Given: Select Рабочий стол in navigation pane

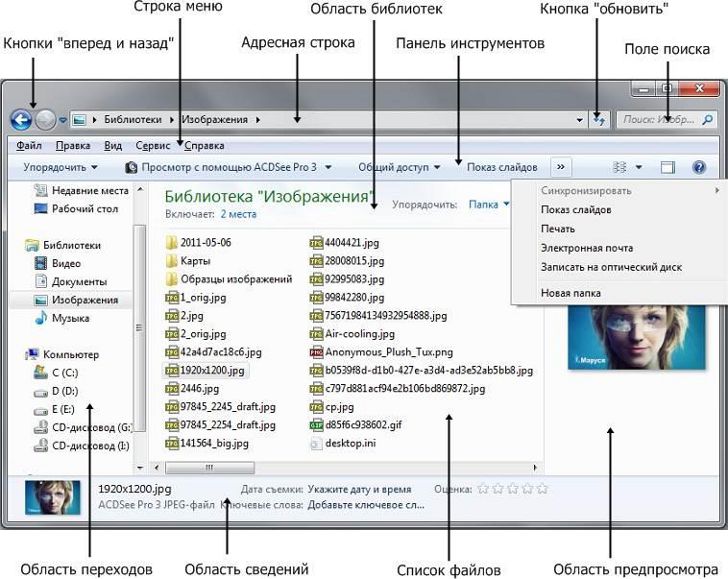Looking at the screenshot, I should tap(77, 209).
